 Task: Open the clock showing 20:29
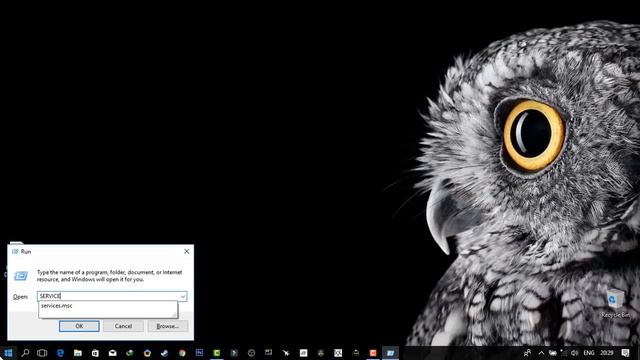coord(607,353)
